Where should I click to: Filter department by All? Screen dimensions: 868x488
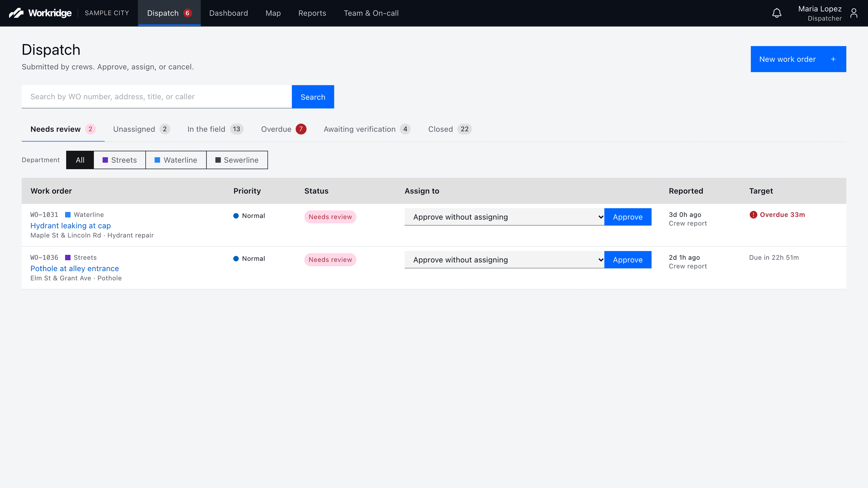click(x=80, y=160)
